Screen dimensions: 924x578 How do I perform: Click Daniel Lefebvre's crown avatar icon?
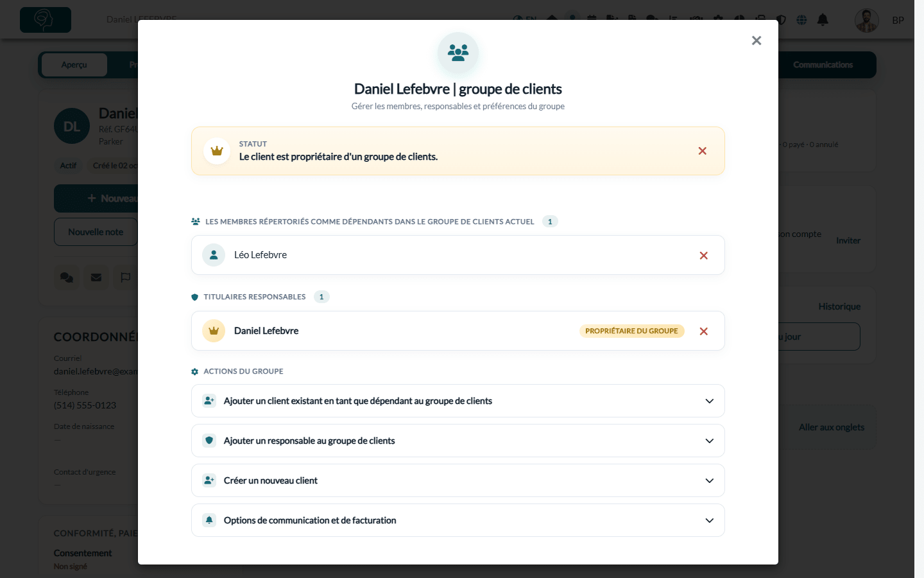pos(214,331)
